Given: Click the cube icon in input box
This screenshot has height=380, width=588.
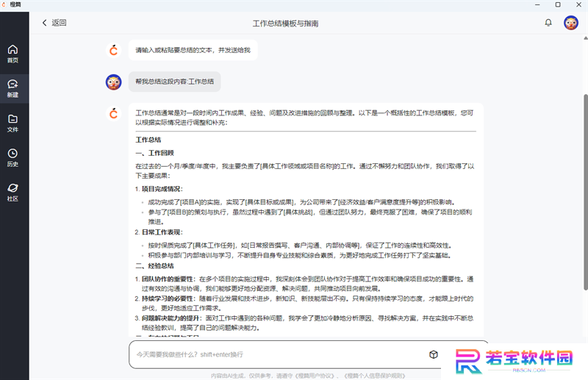Looking at the screenshot, I should click(x=434, y=354).
